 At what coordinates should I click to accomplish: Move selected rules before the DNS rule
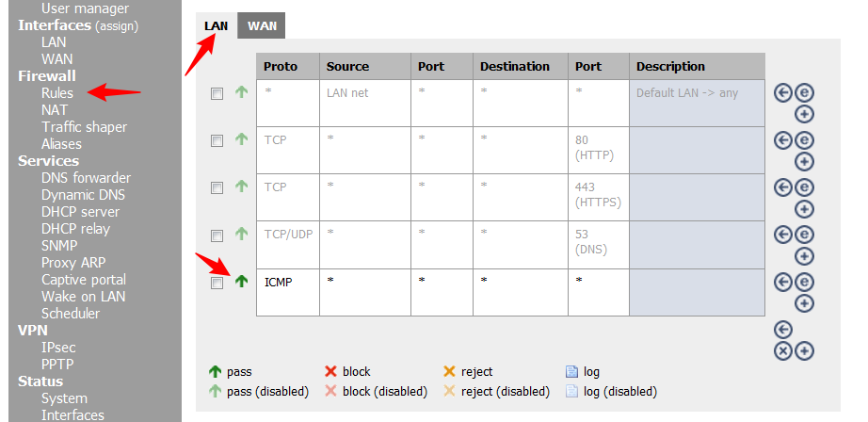(782, 234)
